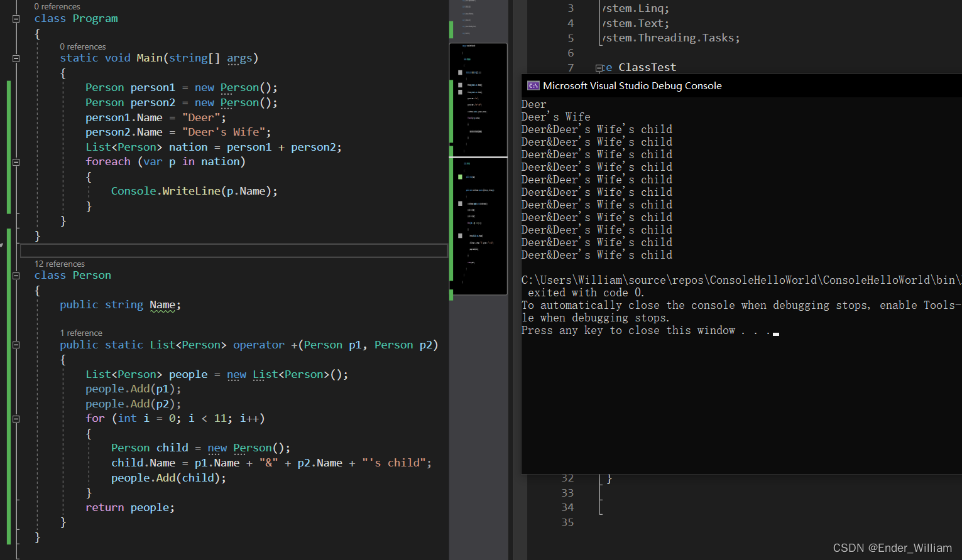Image resolution: width=962 pixels, height=560 pixels.
Task: Click the Microsoft Visual Studio Debug Console title
Action: [632, 86]
